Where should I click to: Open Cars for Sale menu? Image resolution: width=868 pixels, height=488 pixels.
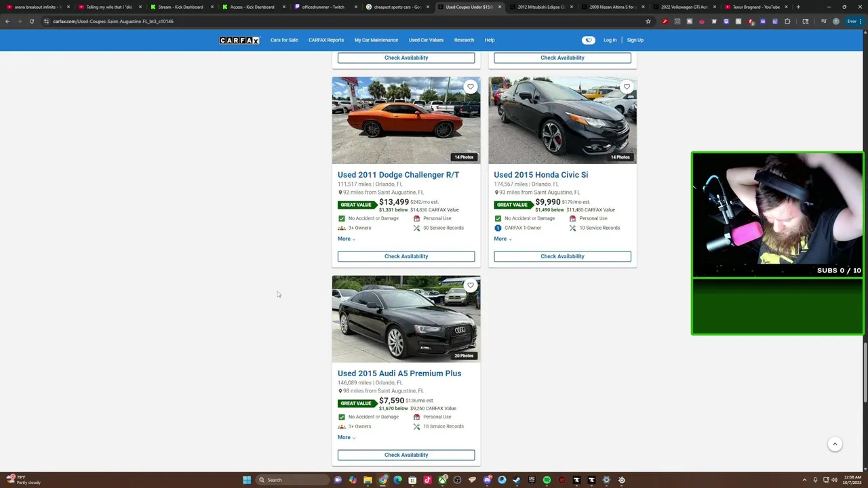[284, 40]
